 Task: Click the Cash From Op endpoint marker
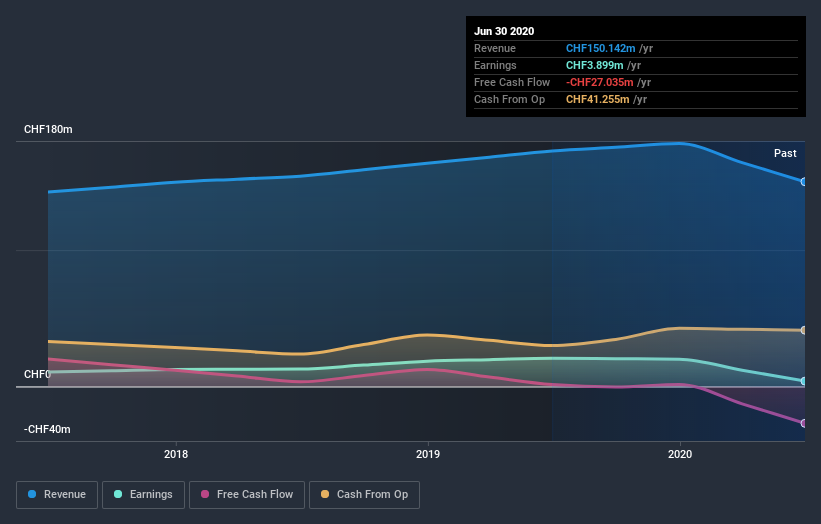(804, 330)
